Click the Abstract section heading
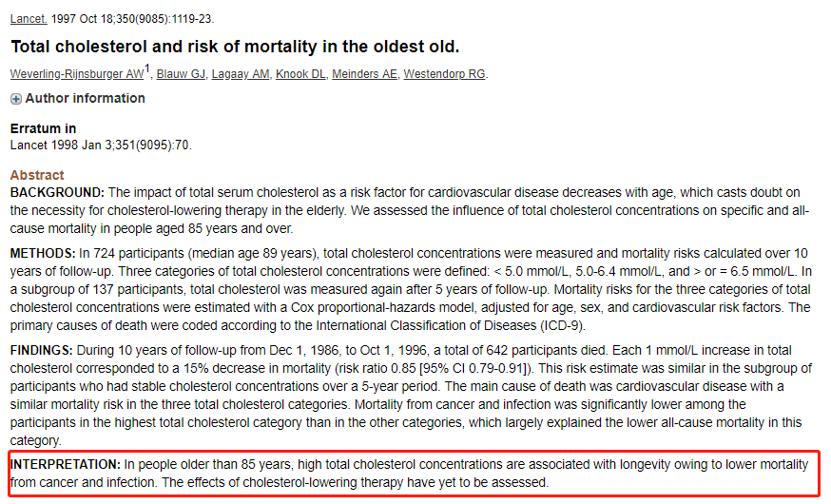 click(x=36, y=175)
